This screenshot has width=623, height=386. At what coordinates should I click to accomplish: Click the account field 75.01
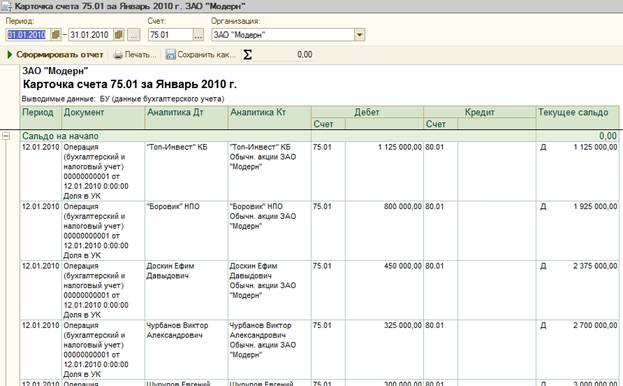[x=170, y=35]
